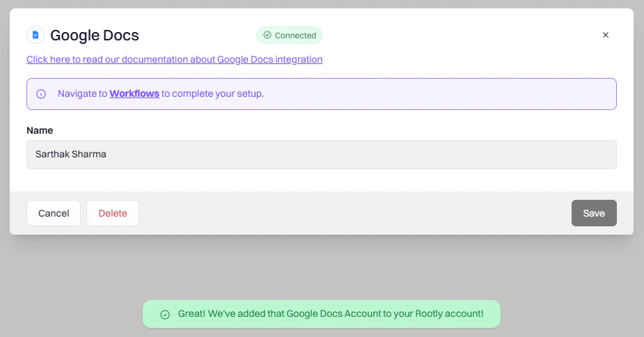644x337 pixels.
Task: Click the success checkmark icon in toast
Action: coord(165,315)
